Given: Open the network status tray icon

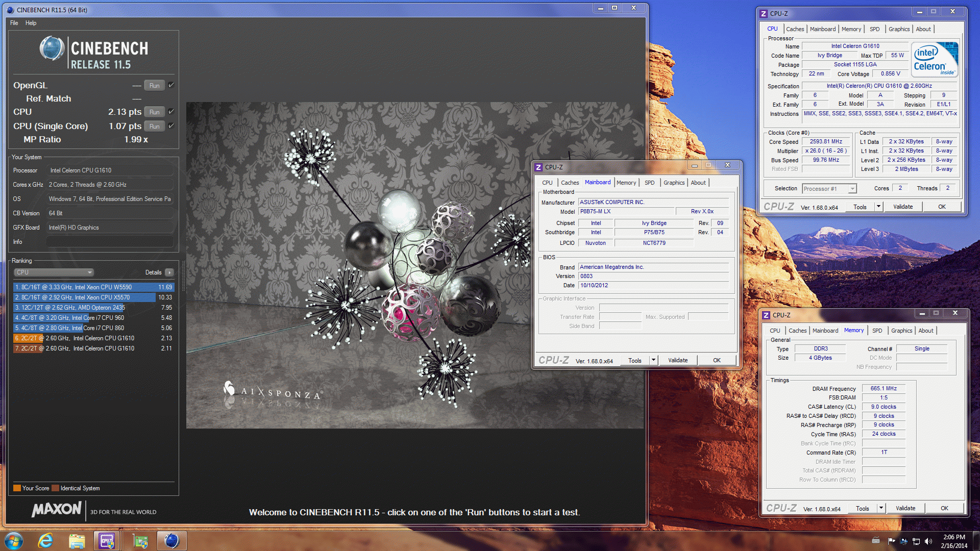Looking at the screenshot, I should (916, 541).
